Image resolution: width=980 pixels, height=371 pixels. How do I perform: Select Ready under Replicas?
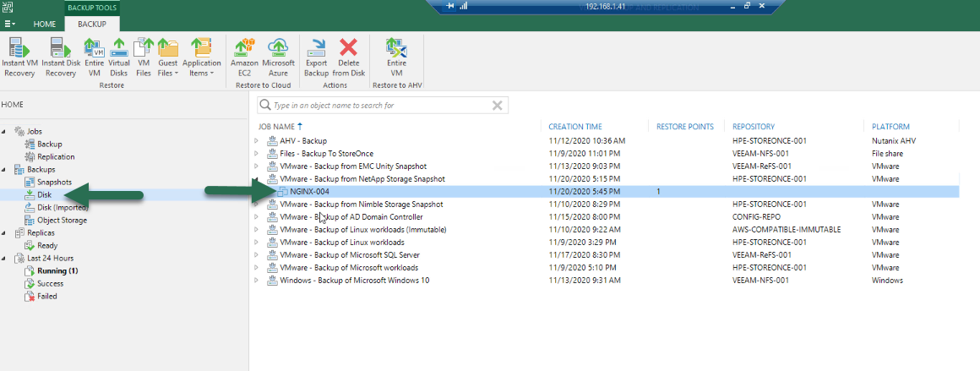pos(46,246)
